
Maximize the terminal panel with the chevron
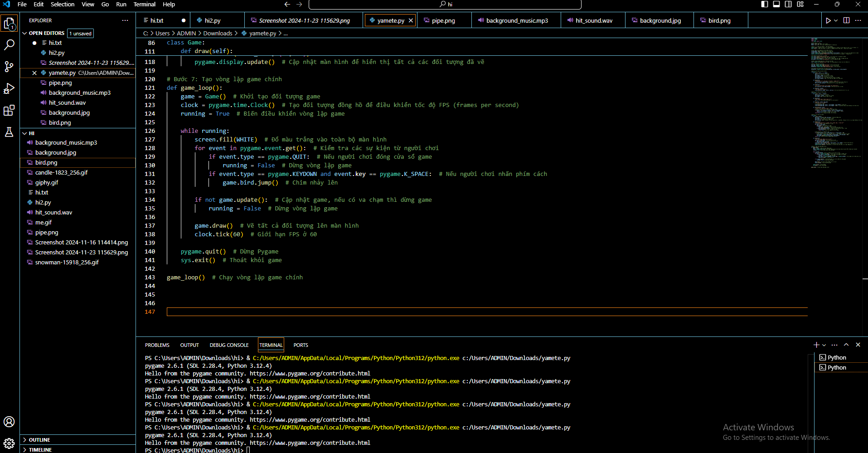(x=846, y=345)
